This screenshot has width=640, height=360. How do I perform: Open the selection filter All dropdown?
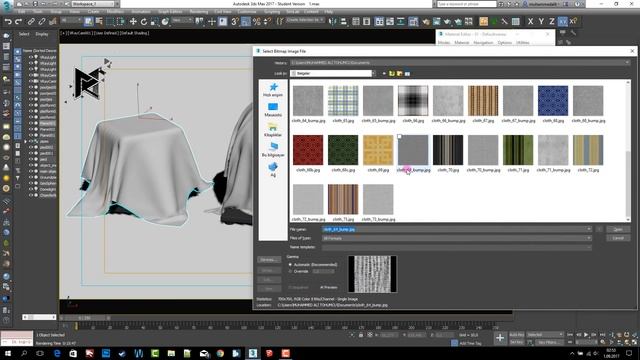pyautogui.click(x=70, y=20)
